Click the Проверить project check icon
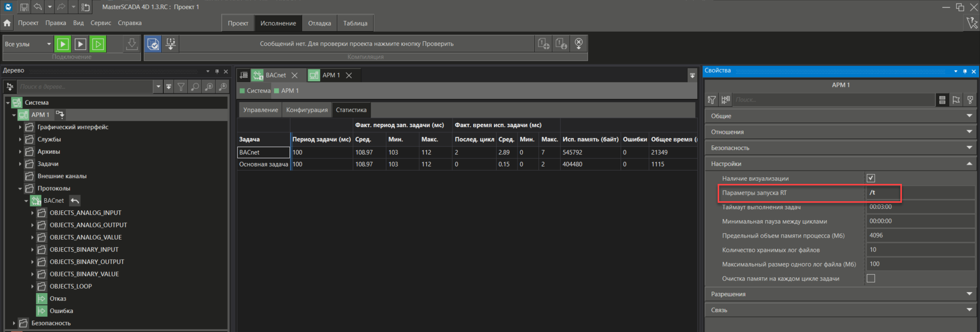The height and width of the screenshot is (332, 980). [x=153, y=44]
